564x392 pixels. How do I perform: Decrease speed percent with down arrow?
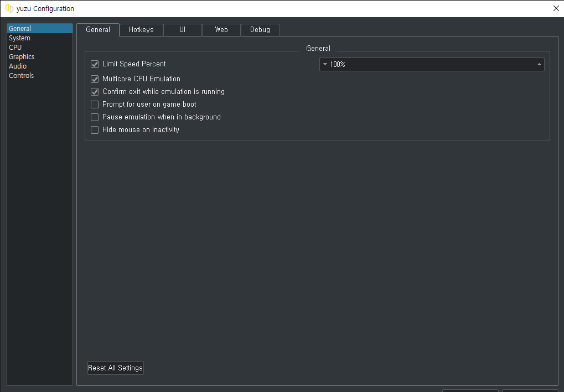pyautogui.click(x=325, y=64)
